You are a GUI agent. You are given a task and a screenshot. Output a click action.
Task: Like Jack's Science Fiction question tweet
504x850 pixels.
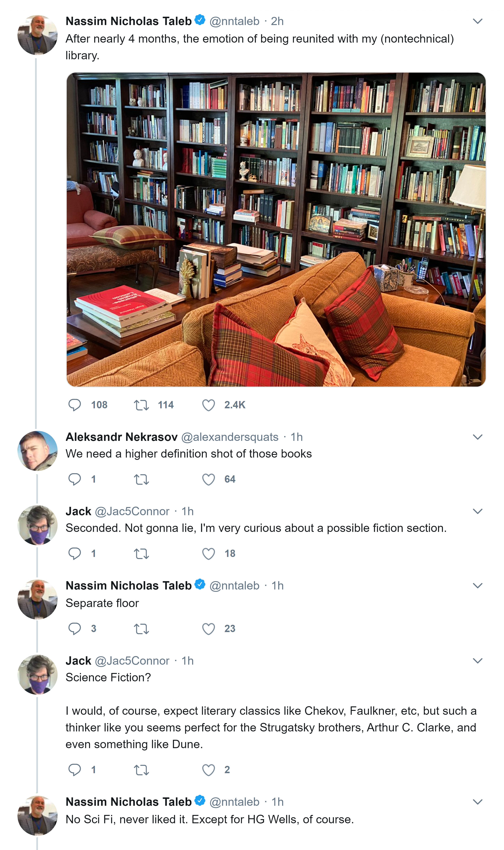pyautogui.click(x=209, y=770)
